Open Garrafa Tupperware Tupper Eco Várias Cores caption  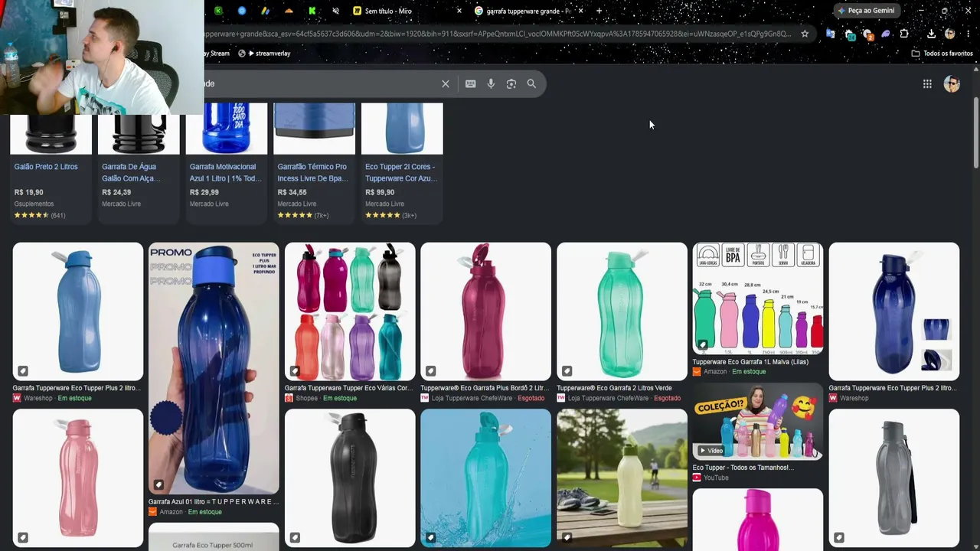click(349, 388)
